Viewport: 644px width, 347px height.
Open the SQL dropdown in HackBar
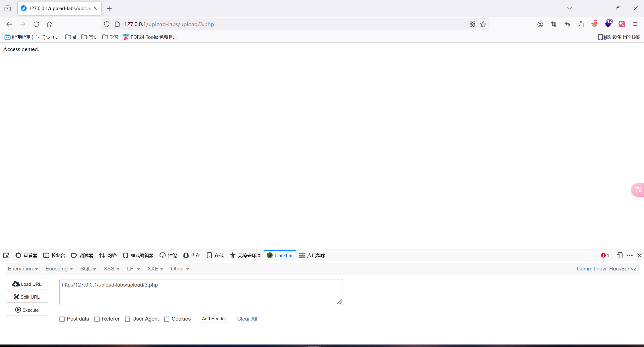tap(88, 269)
